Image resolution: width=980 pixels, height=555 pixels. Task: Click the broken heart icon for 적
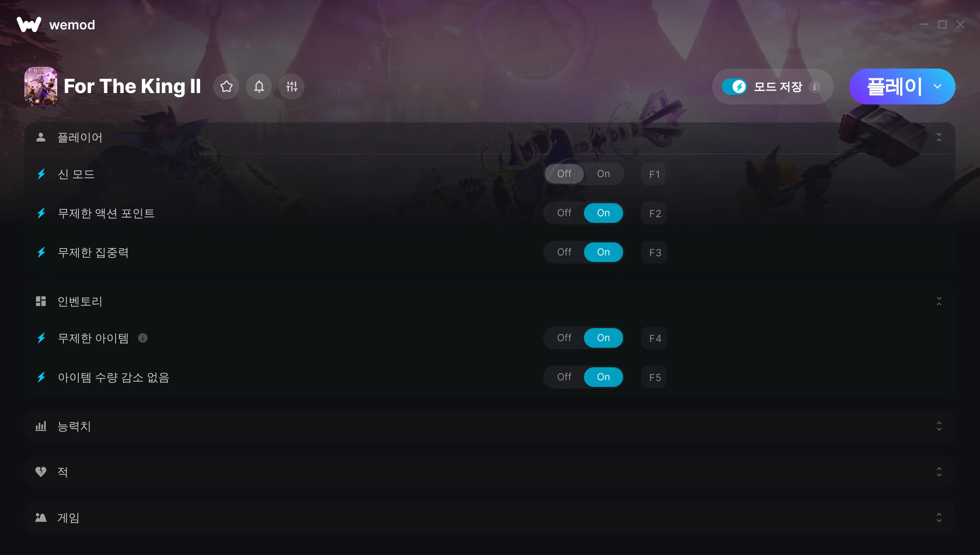click(x=41, y=472)
